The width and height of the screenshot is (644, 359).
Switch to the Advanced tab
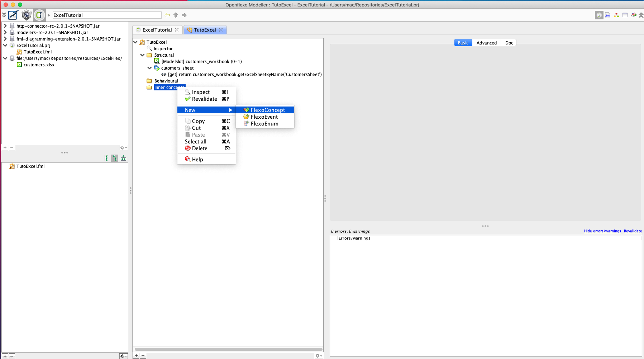[x=486, y=43]
